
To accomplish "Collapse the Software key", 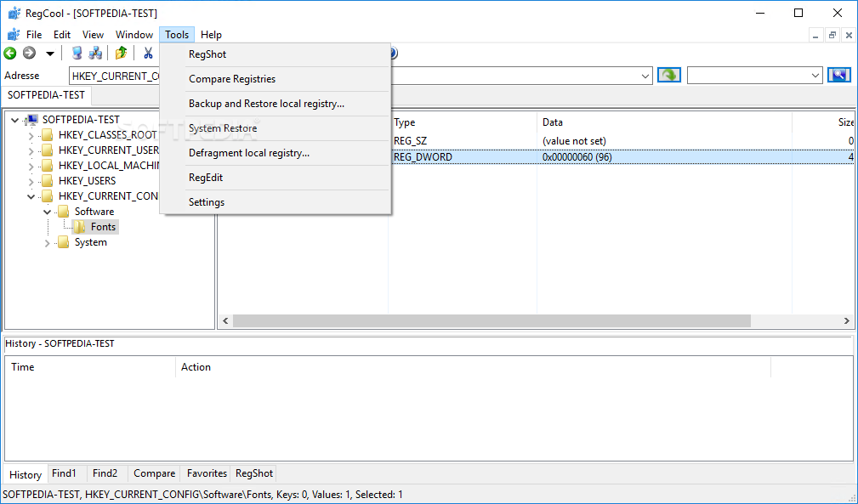I will pyautogui.click(x=47, y=212).
